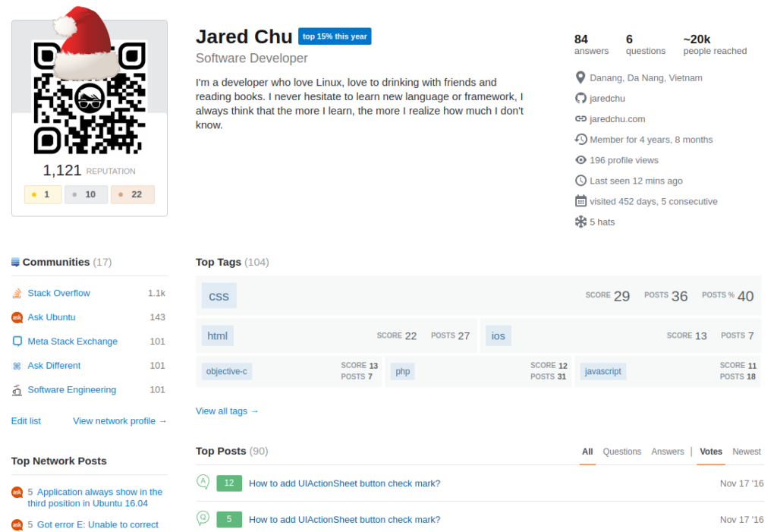Open the html tag
Screen dimensions: 777x532
218,336
